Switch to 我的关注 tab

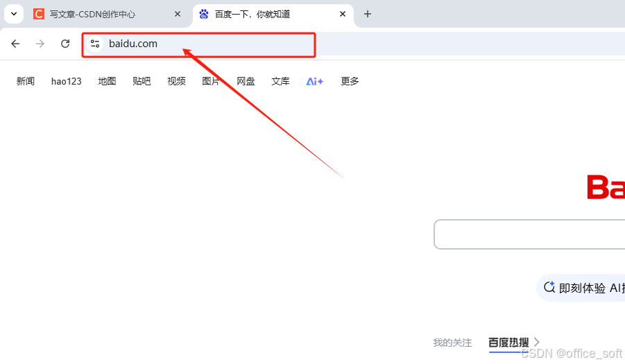(x=452, y=343)
